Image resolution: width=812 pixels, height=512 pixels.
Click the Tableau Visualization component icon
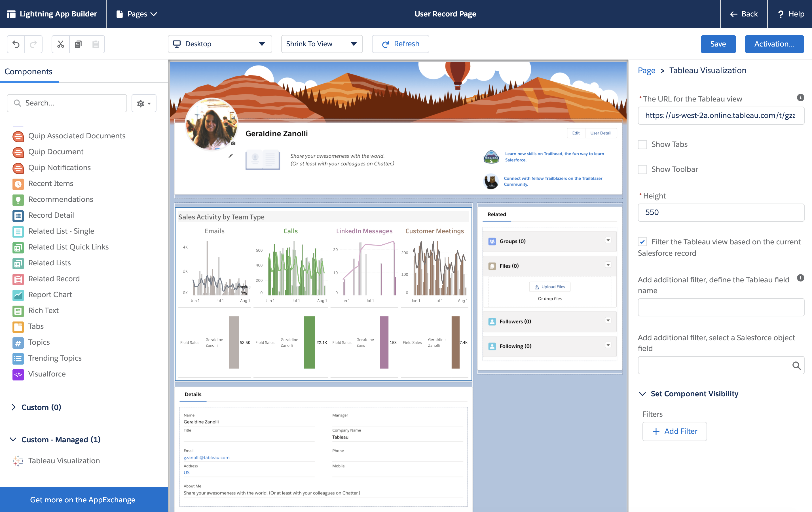click(18, 461)
